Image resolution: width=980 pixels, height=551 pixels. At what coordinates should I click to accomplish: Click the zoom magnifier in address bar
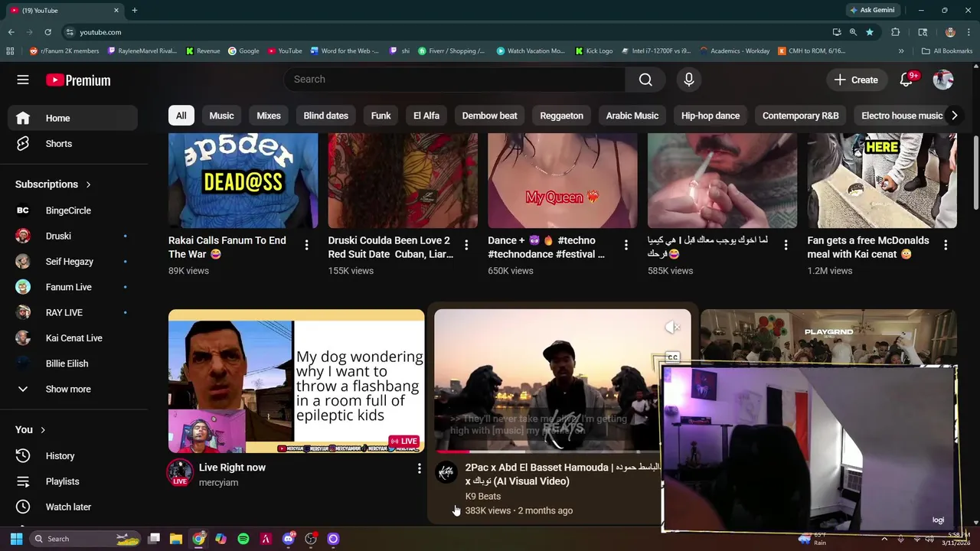pyautogui.click(x=853, y=32)
